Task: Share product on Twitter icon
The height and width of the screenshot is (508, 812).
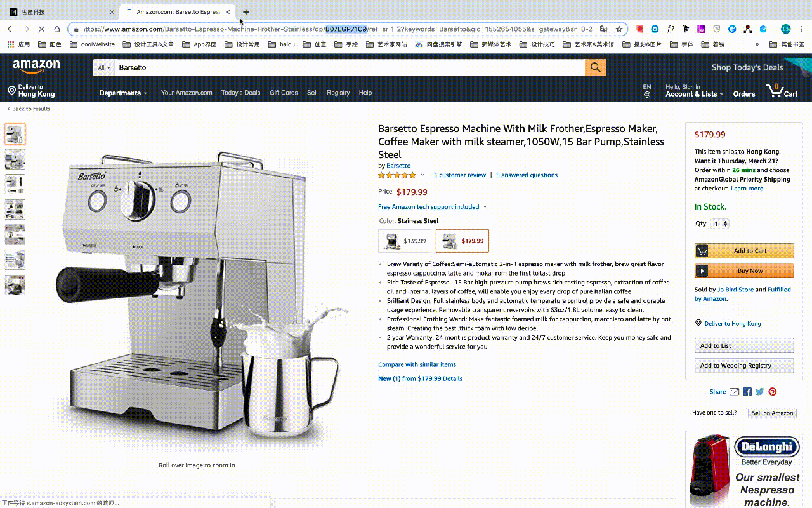Action: (759, 392)
